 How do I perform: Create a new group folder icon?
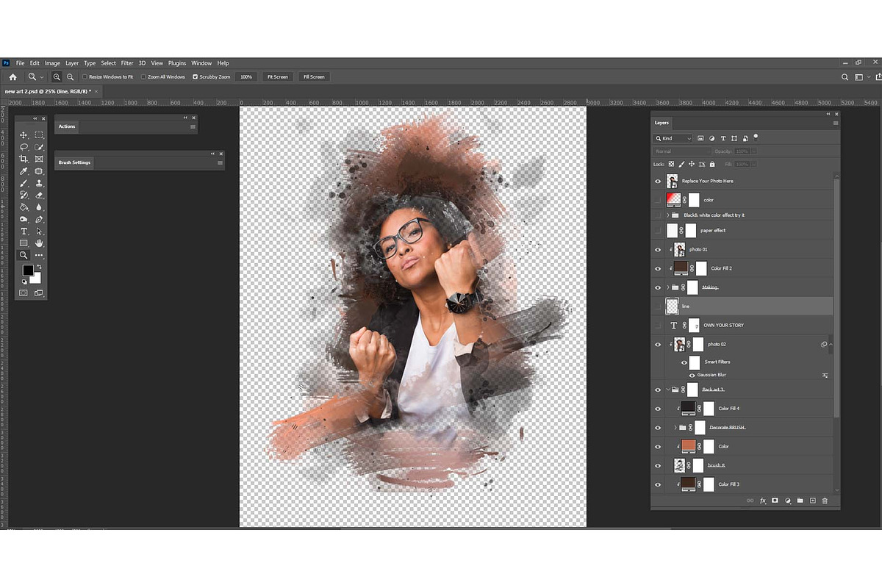click(x=800, y=501)
